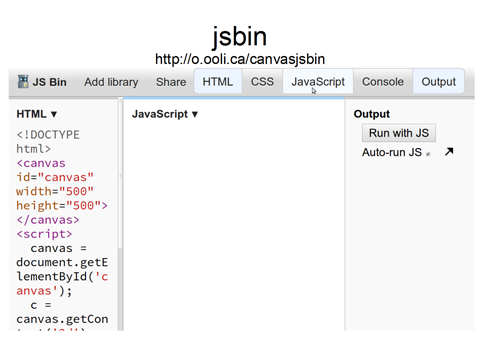Toggle the JavaScript panel tab
The height and width of the screenshot is (360, 480).
coord(318,82)
